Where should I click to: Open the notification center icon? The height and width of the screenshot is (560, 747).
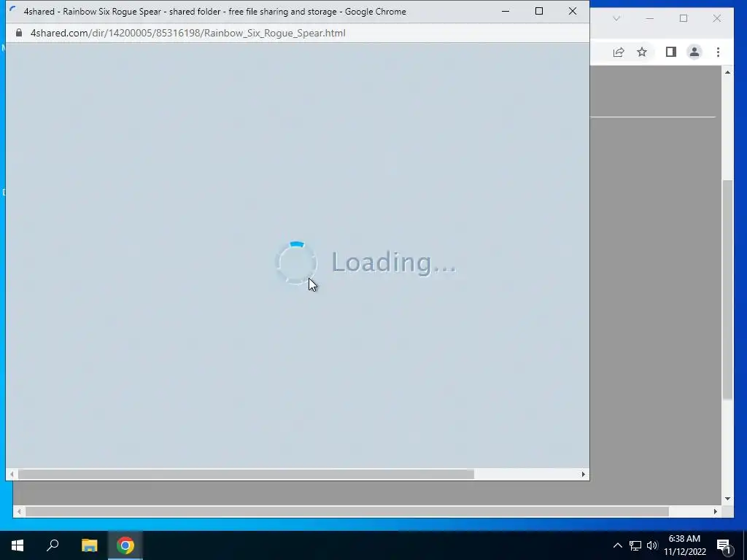click(x=724, y=545)
